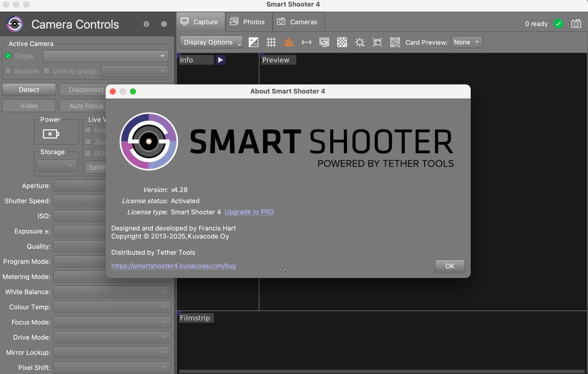Open the Colour Temp dropdown
Screen dimensions: 588x374
tap(112, 307)
